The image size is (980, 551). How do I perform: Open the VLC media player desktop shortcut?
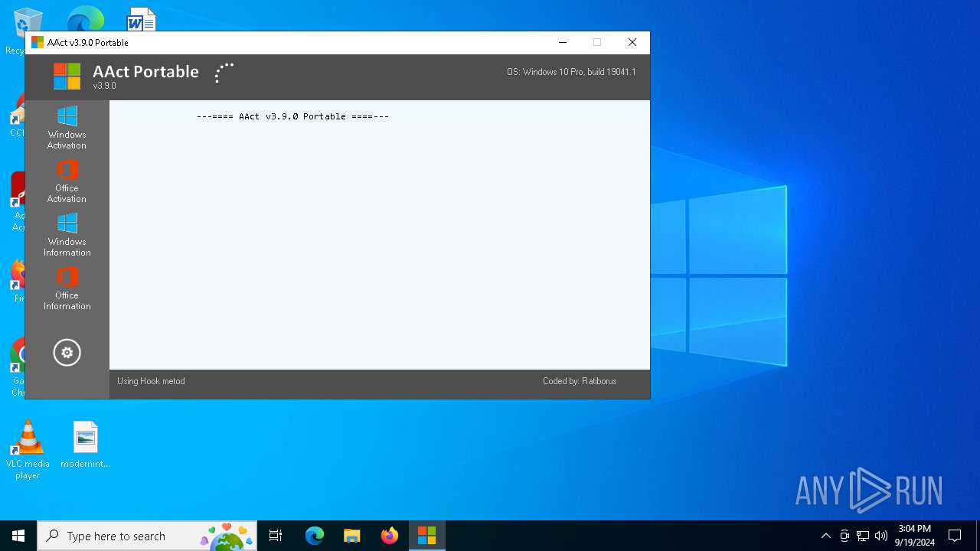click(x=28, y=450)
